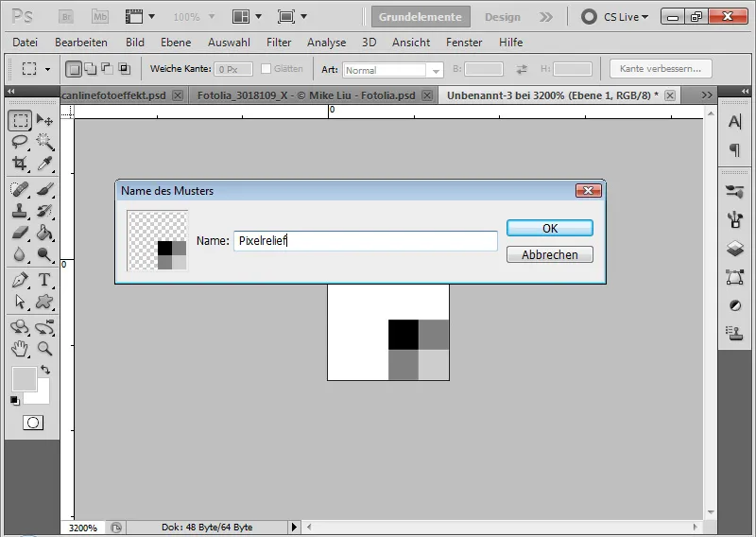This screenshot has width=756, height=537.
Task: Select the Rectangular Marquee tool in the toolbox
Action: tap(20, 120)
